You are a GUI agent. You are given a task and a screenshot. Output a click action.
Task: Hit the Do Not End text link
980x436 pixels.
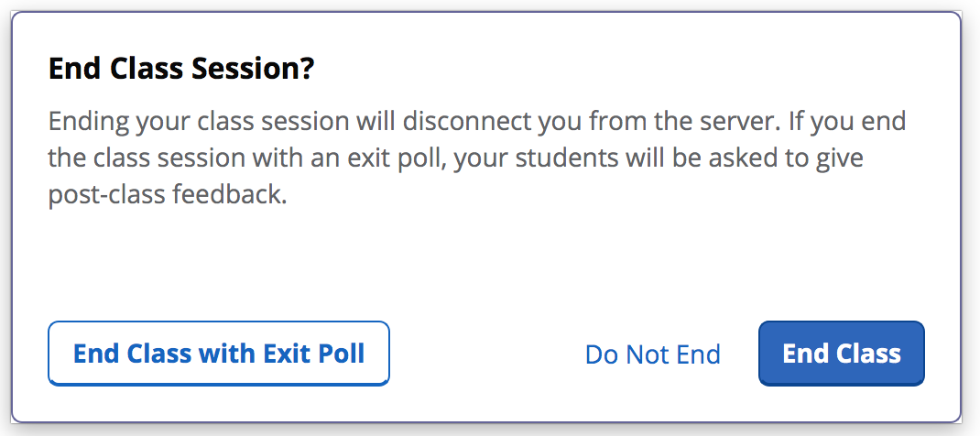(652, 354)
